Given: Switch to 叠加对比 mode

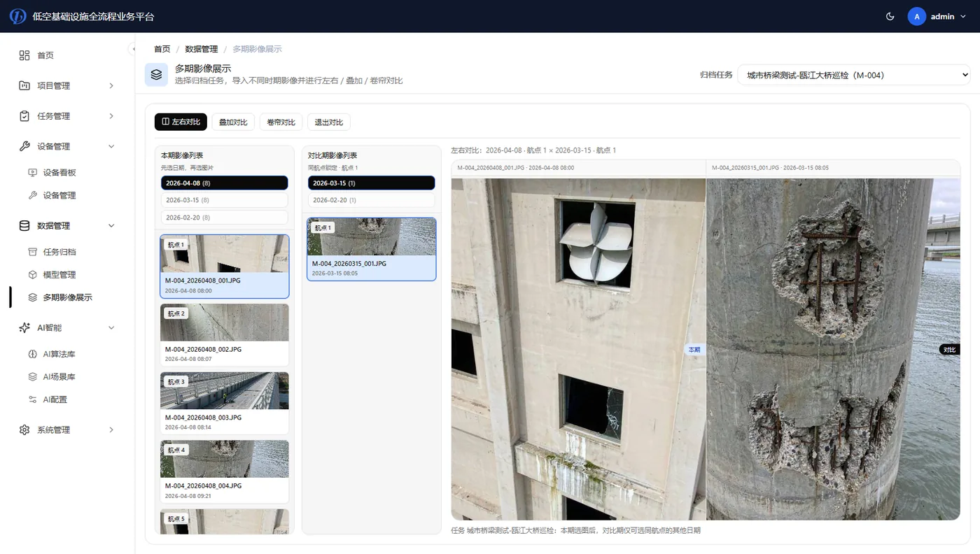Looking at the screenshot, I should [x=233, y=122].
